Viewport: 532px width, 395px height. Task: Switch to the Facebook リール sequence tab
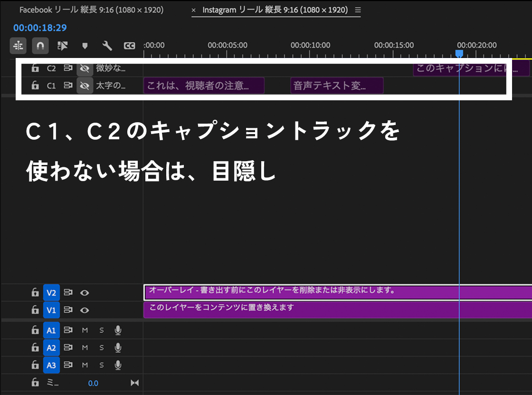[x=91, y=10]
